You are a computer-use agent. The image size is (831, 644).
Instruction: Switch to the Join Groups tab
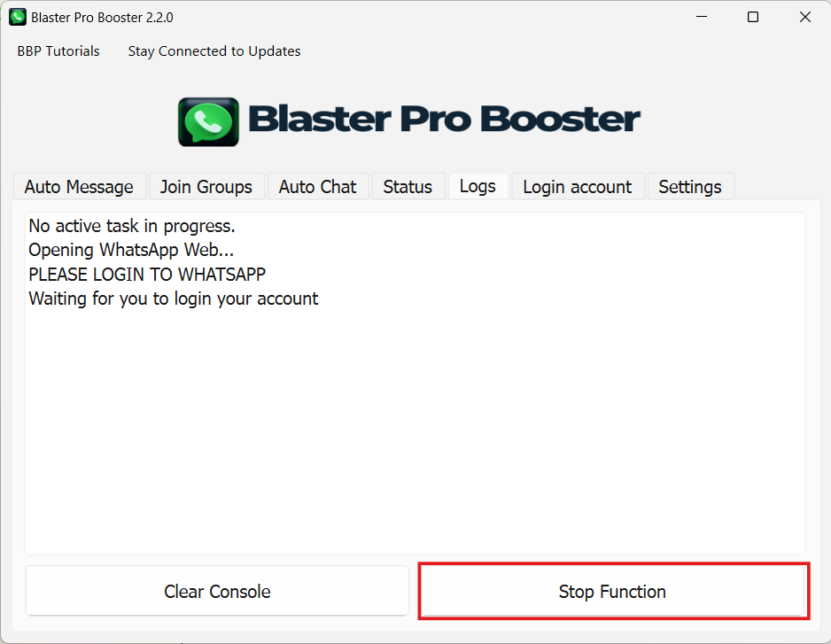206,187
